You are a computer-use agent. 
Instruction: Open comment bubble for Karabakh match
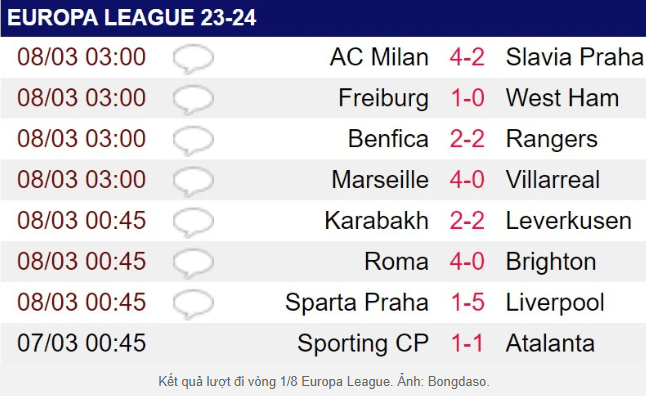193,223
